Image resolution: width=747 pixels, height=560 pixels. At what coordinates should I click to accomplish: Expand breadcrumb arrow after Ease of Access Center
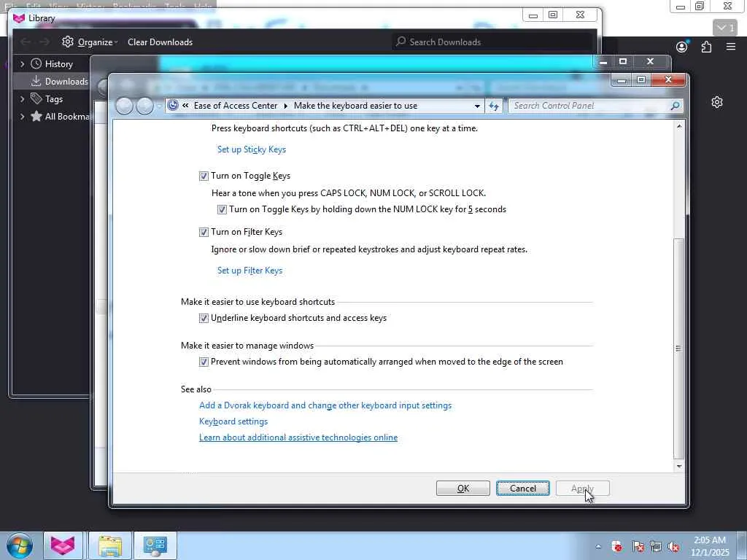tap(285, 106)
